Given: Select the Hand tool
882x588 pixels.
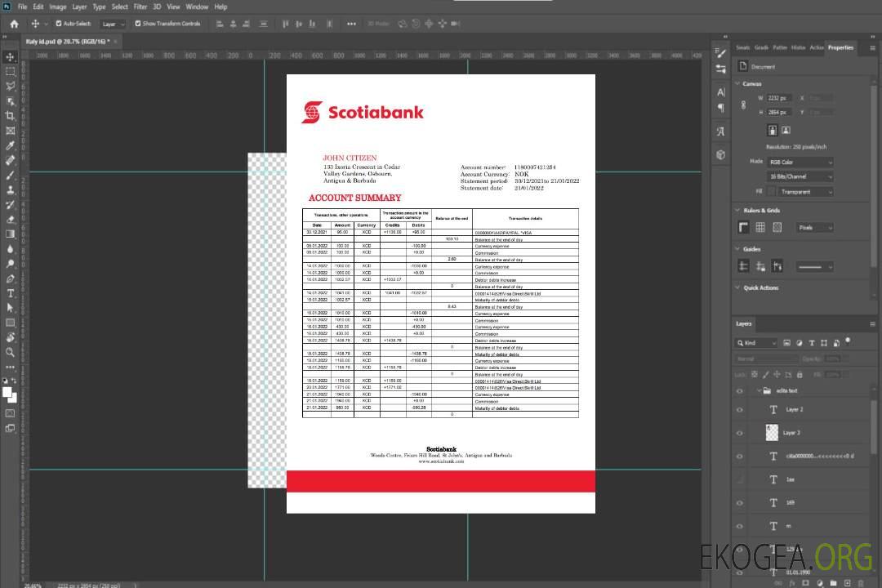Looking at the screenshot, I should pyautogui.click(x=10, y=337).
